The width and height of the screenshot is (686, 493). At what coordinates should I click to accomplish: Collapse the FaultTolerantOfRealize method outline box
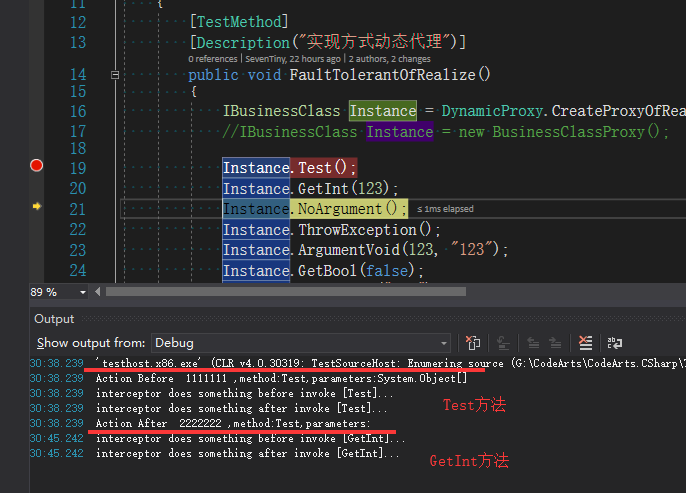point(115,75)
